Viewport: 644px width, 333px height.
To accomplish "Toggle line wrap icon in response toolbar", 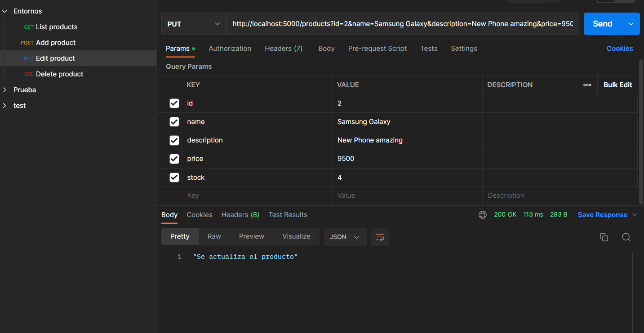I will [x=380, y=237].
